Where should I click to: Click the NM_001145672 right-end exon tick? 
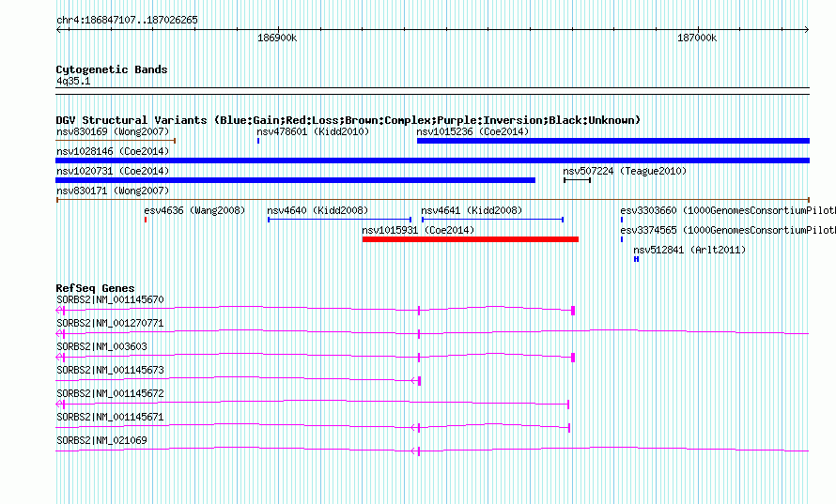pos(568,405)
